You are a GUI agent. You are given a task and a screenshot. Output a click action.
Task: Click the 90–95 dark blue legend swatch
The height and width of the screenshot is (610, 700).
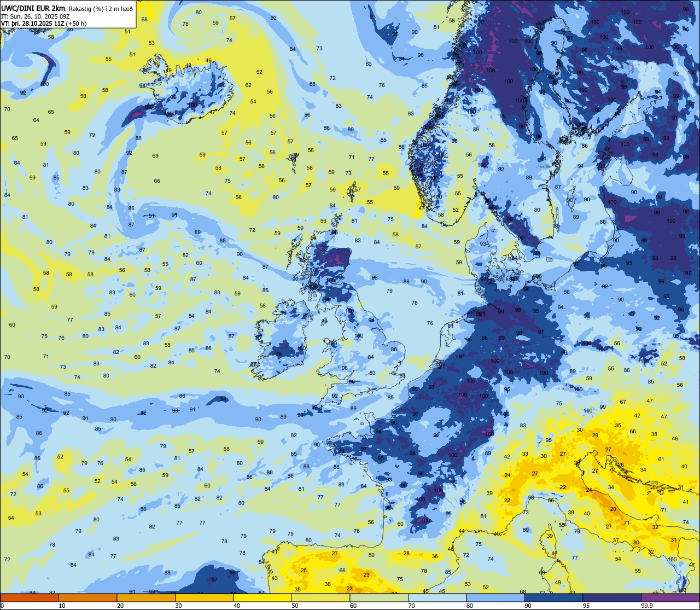(553, 597)
